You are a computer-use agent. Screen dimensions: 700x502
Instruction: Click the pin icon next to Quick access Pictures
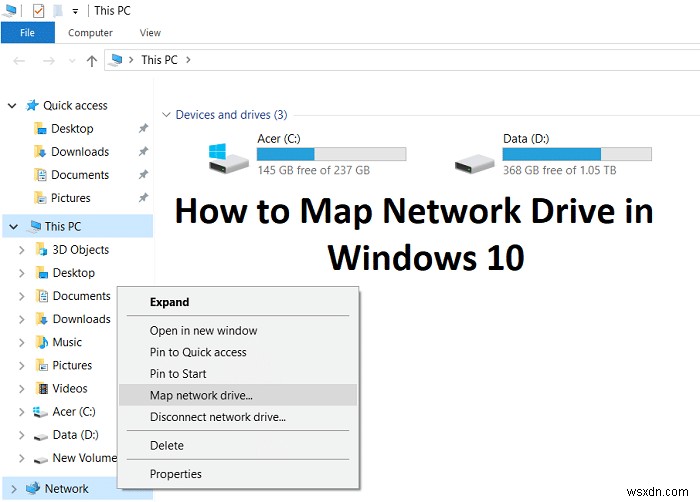pos(143,198)
